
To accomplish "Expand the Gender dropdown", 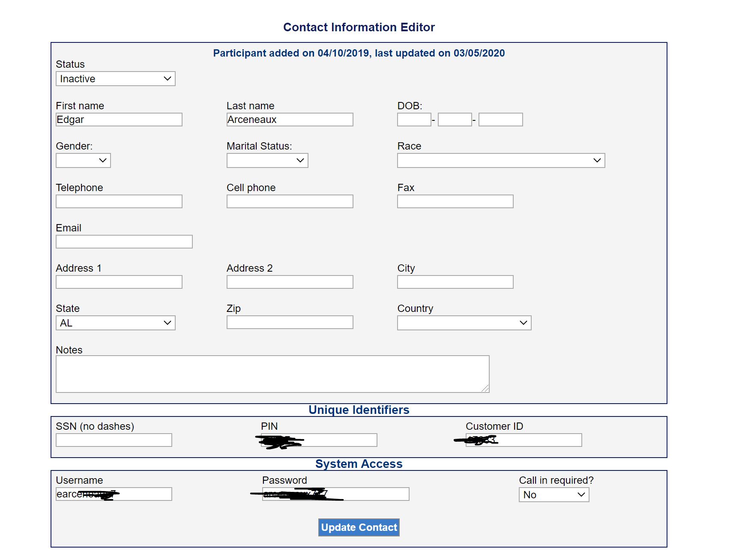I will click(83, 160).
